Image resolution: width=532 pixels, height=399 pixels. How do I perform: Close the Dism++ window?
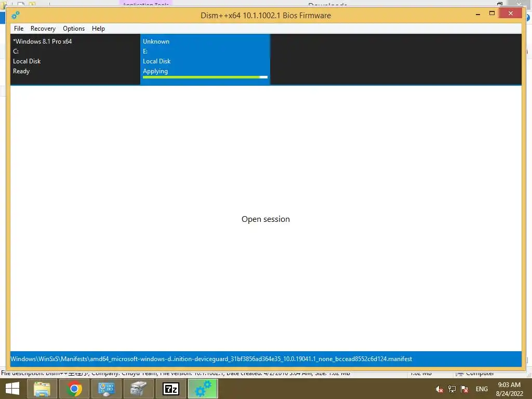click(x=511, y=13)
